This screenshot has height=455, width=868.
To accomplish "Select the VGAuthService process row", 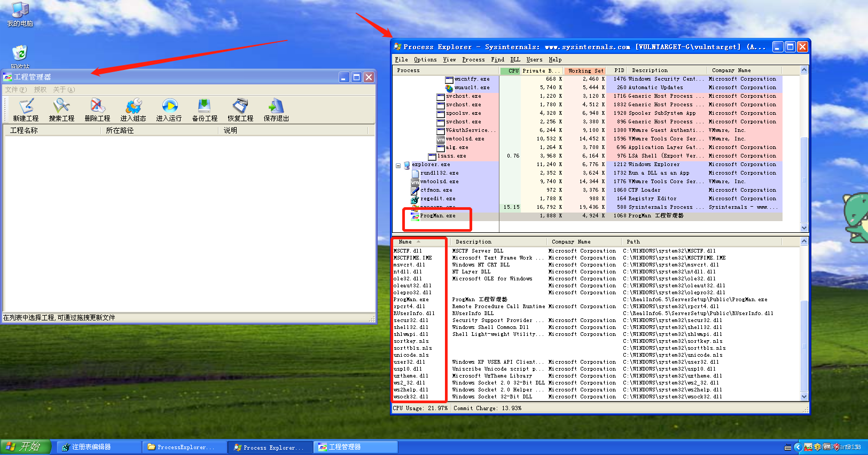I will point(588,130).
